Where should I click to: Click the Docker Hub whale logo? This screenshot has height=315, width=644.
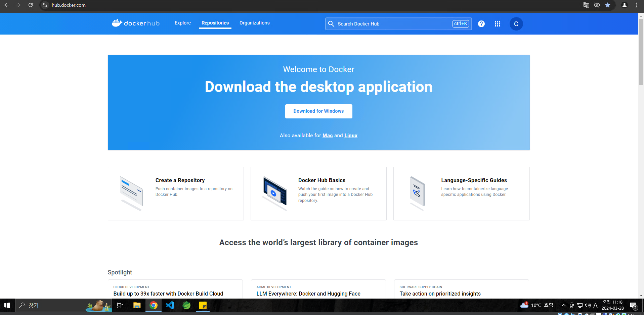pyautogui.click(x=135, y=23)
